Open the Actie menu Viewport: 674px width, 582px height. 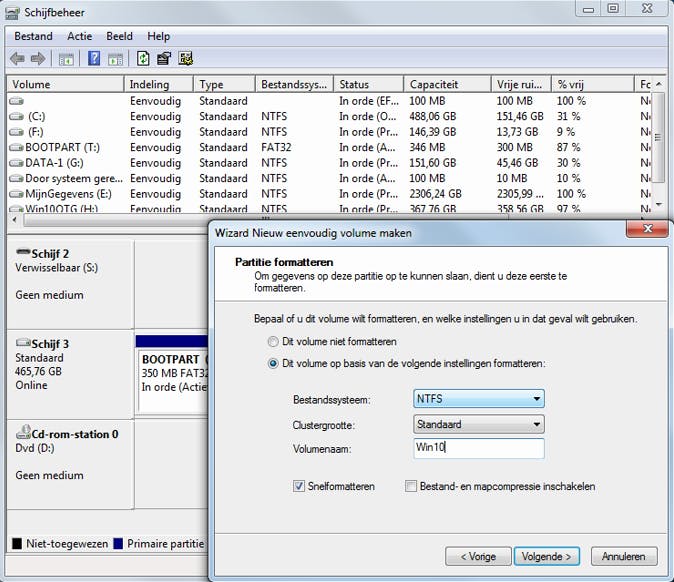point(80,36)
